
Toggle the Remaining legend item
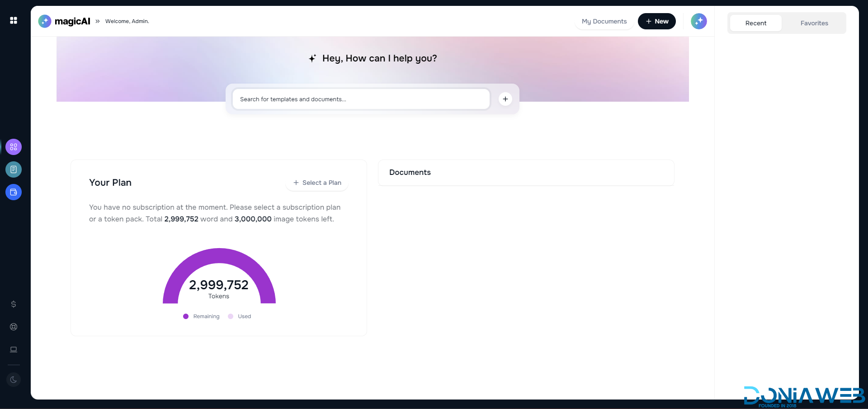pos(201,316)
